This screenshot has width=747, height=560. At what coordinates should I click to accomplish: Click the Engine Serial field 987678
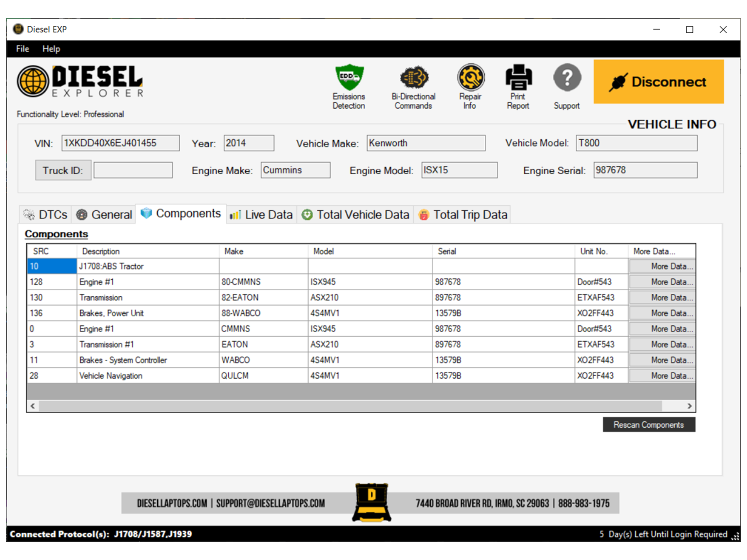(x=645, y=170)
